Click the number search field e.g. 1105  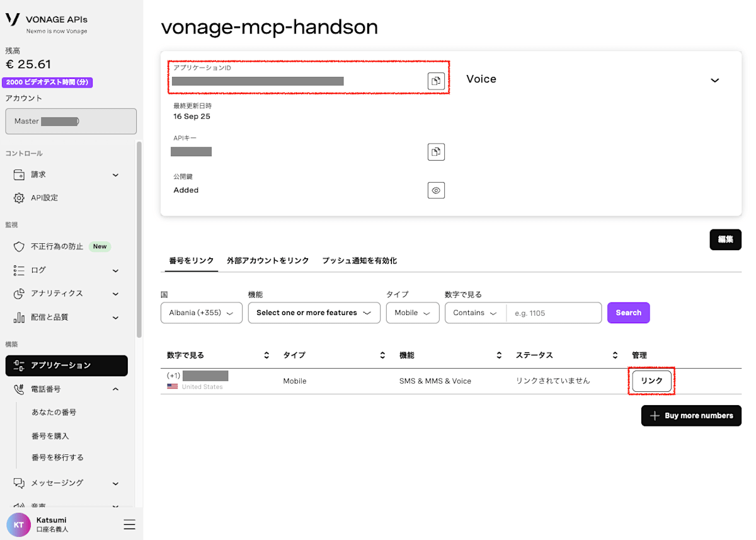click(x=554, y=313)
